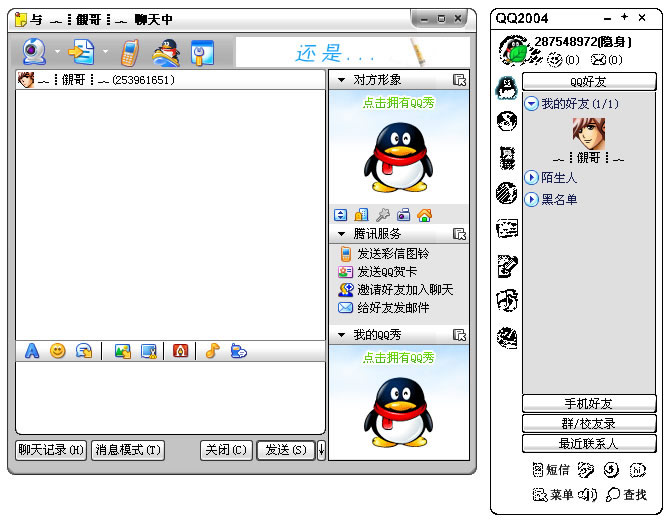Click the pop-out icon on 对方形象 header

(459, 80)
